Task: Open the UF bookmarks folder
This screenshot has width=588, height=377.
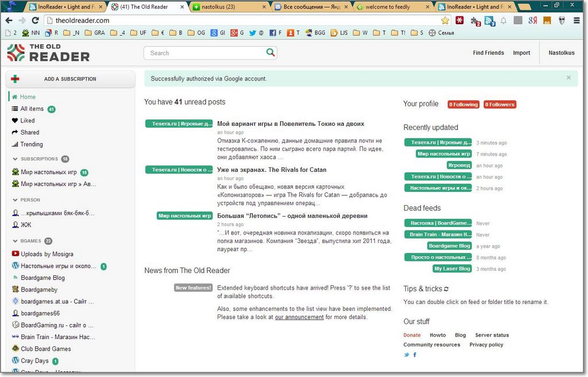Action: pyautogui.click(x=138, y=33)
